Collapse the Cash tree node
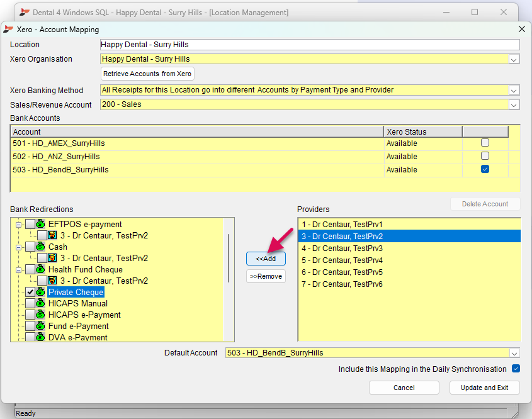Screen dimensions: 532x419 click(19, 247)
